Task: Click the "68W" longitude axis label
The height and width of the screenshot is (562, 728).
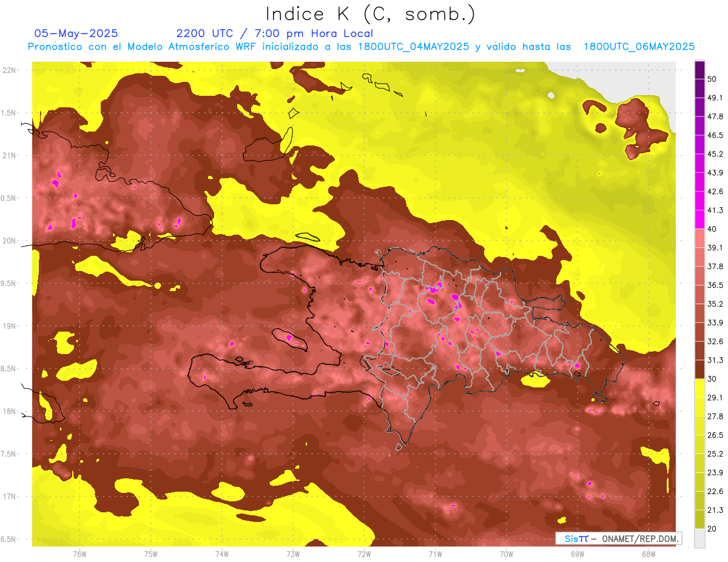Action: [649, 554]
